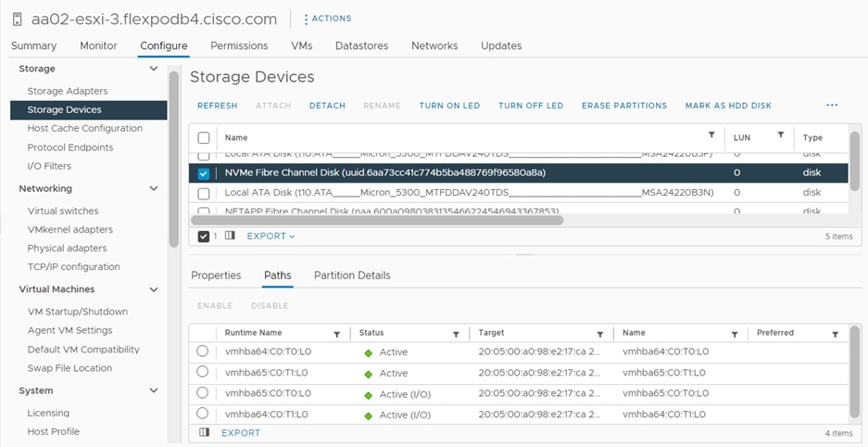Clear selection via bottom count checkbox
This screenshot has height=447, width=868.
tap(203, 236)
